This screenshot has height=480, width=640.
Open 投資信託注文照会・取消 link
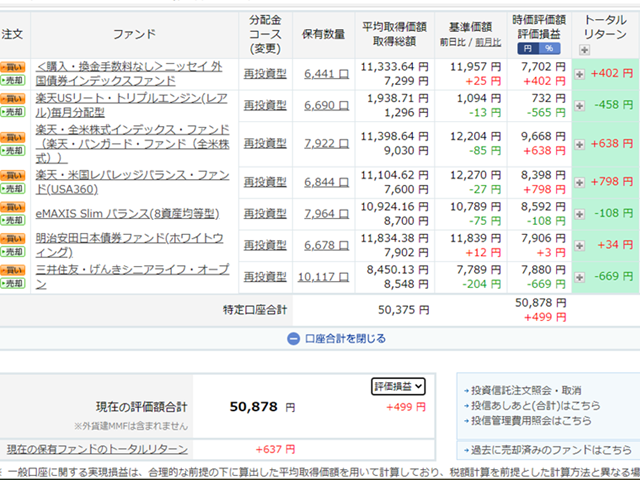524,389
